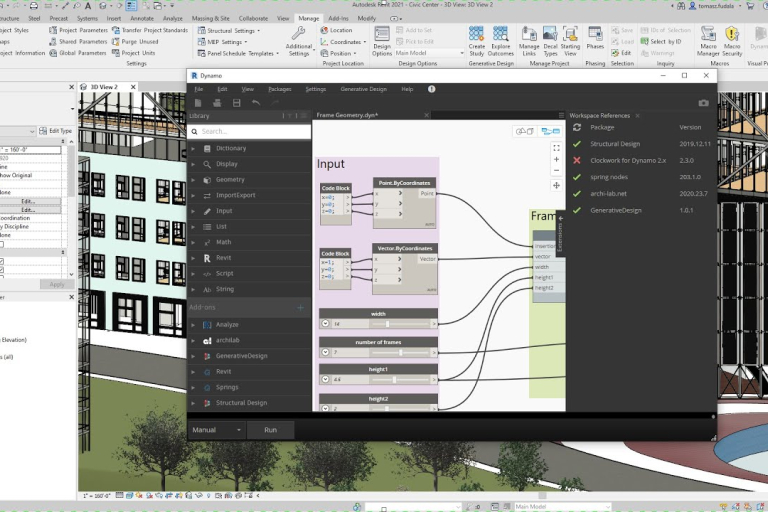Click Dynamo pan icon in canvas
This screenshot has width=768, height=512.
click(556, 186)
